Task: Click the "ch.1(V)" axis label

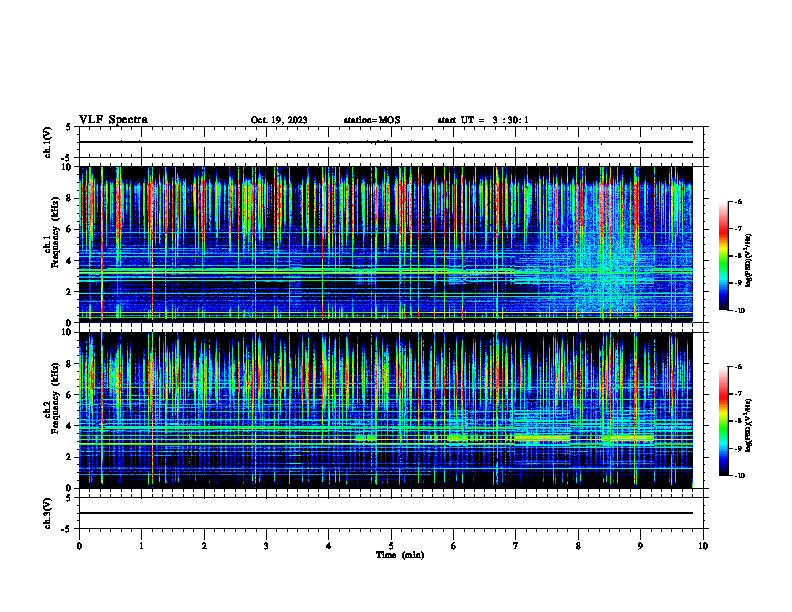Action: [48, 142]
